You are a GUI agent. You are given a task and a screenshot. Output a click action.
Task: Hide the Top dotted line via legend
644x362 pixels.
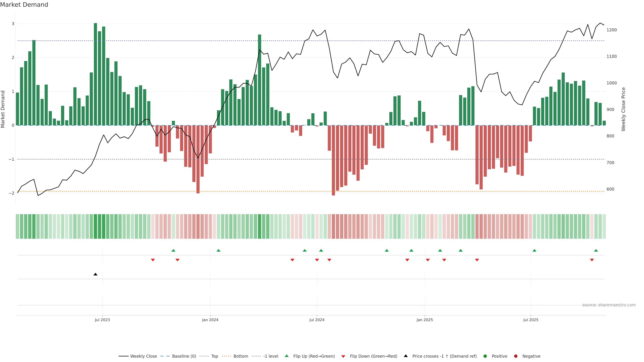click(214, 356)
